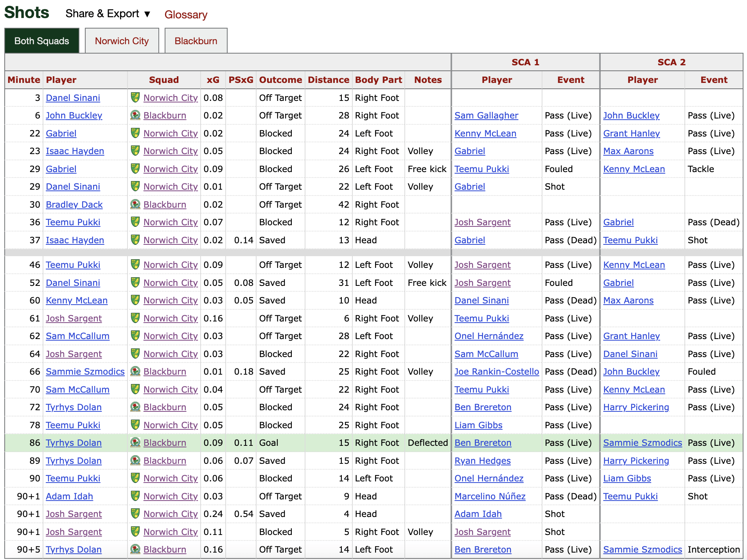Screen dimensions: 747x560
Task: Click the 'Interception' event cell
Action: [x=714, y=549]
